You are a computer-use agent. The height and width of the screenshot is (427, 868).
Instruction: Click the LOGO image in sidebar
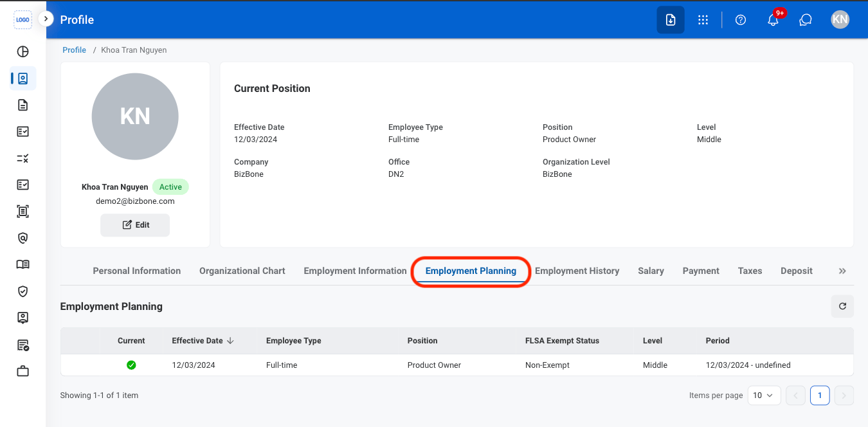point(23,19)
